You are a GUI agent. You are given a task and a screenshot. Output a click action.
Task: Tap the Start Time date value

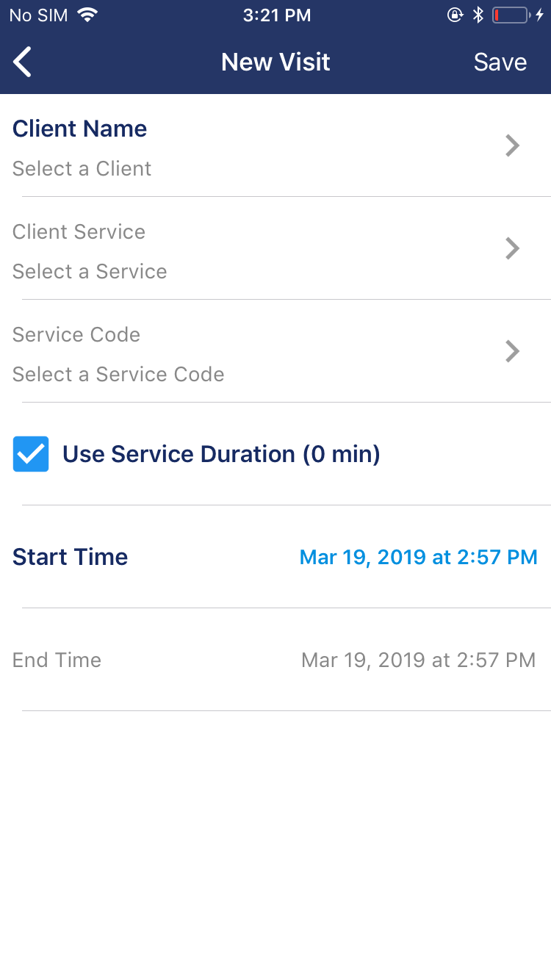click(x=418, y=557)
